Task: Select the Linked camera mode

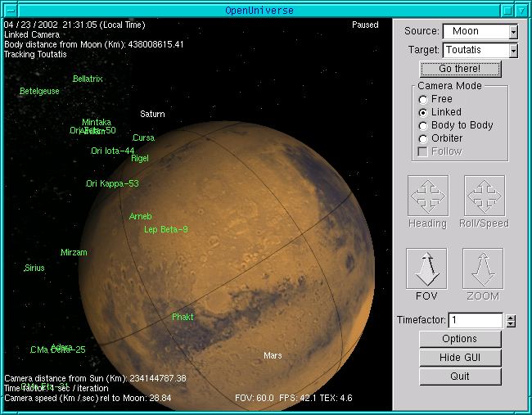Action: [423, 112]
